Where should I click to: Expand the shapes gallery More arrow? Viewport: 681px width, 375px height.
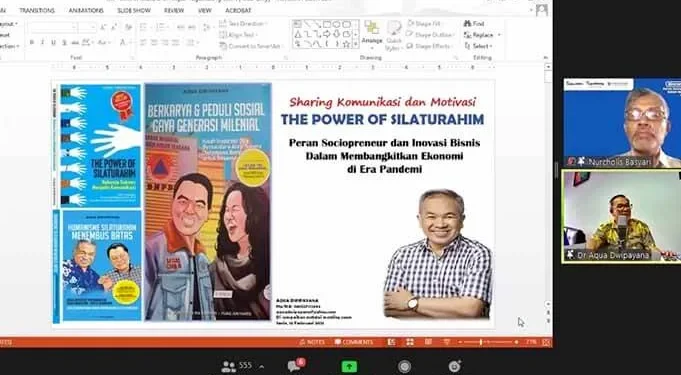pyautogui.click(x=356, y=43)
